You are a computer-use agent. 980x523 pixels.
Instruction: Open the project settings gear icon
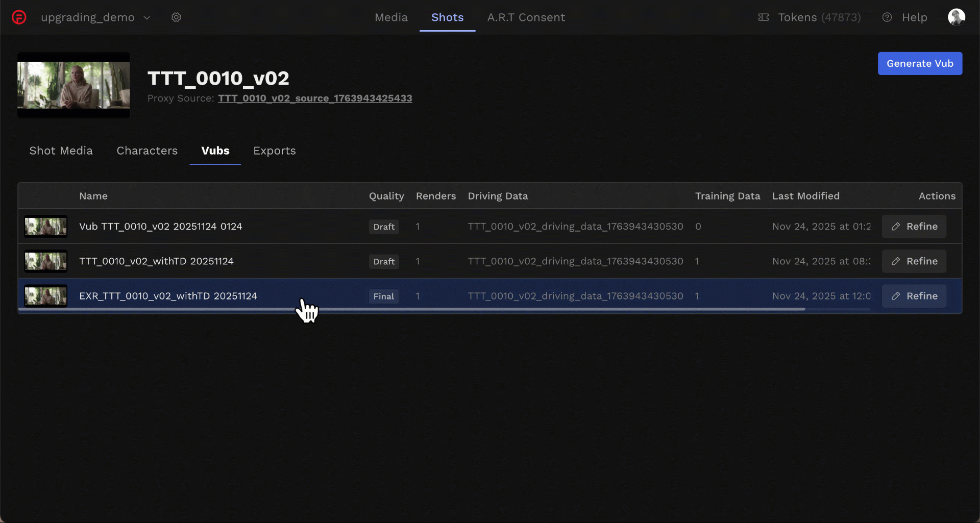click(176, 17)
